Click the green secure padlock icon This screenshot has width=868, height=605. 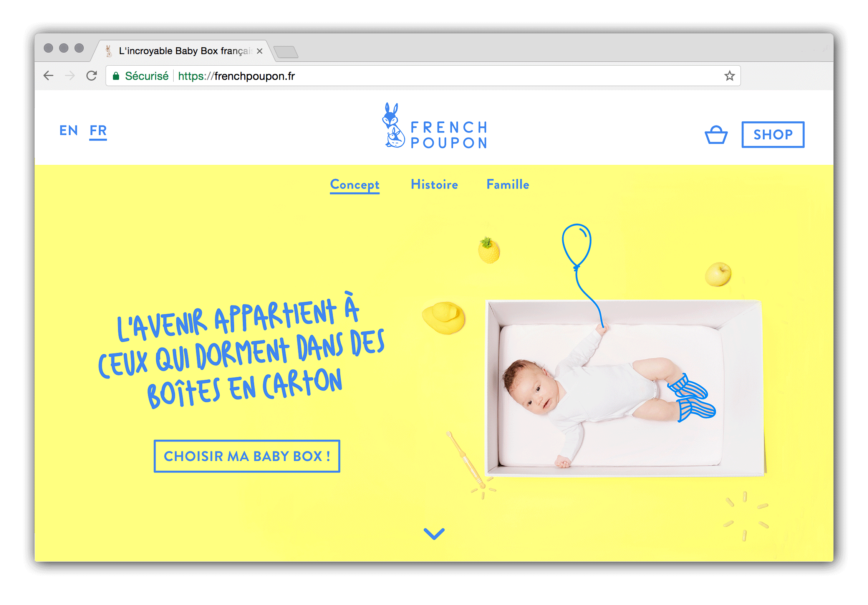point(116,76)
